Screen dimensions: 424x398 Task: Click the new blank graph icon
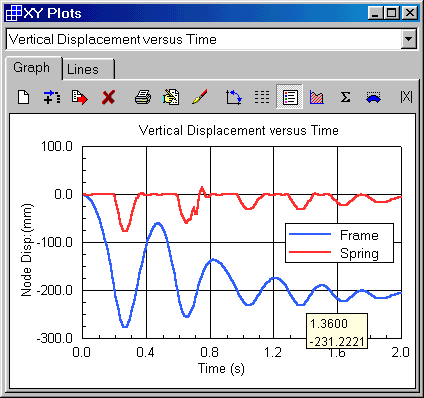pyautogui.click(x=24, y=97)
